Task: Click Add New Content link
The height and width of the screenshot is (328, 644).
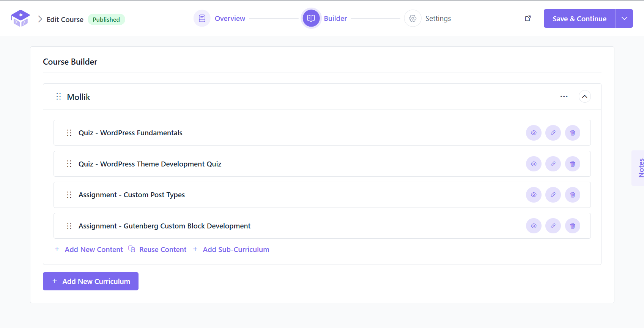Action: click(89, 249)
